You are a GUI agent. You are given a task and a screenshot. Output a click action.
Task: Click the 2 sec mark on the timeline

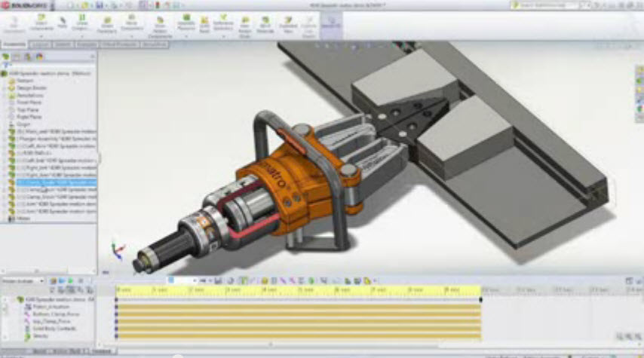click(x=195, y=290)
